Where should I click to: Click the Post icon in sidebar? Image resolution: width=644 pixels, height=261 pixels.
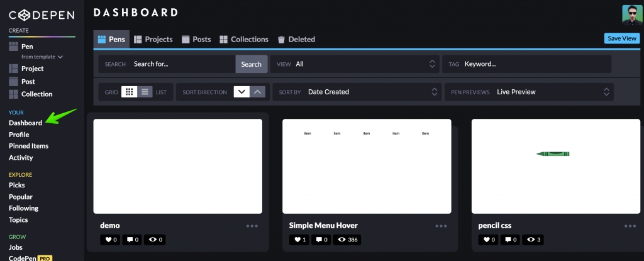[14, 82]
